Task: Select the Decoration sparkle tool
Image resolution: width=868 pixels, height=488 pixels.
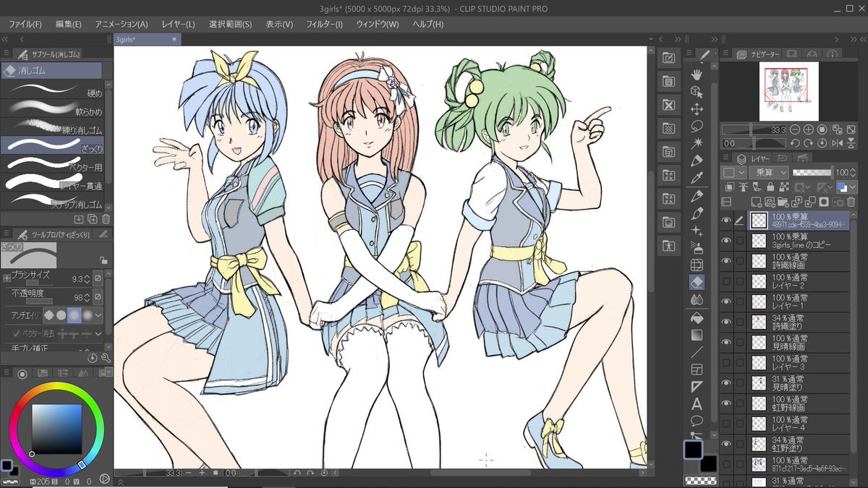Action: [697, 231]
